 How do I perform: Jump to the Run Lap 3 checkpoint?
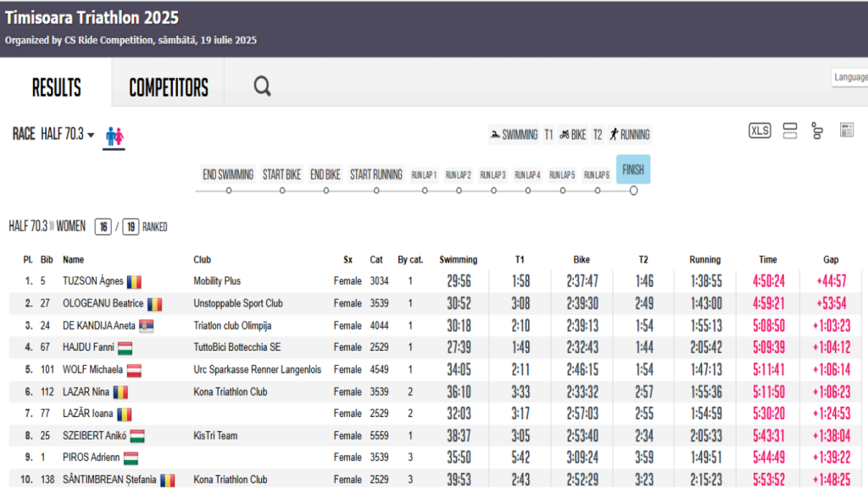(x=492, y=175)
